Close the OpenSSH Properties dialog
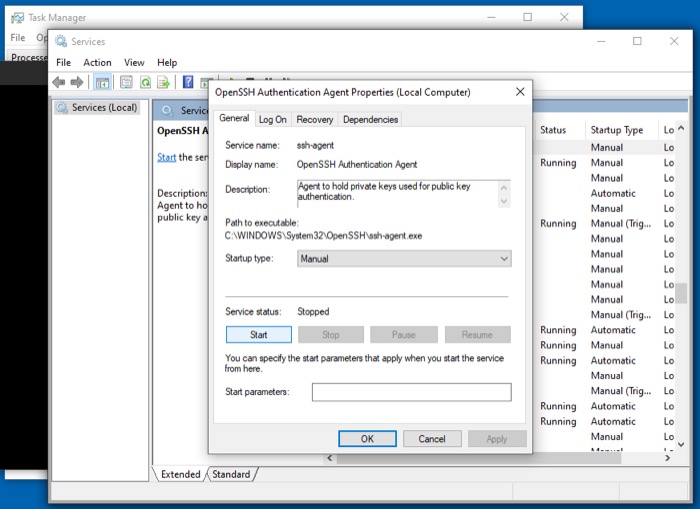The width and height of the screenshot is (700, 509). point(520,92)
